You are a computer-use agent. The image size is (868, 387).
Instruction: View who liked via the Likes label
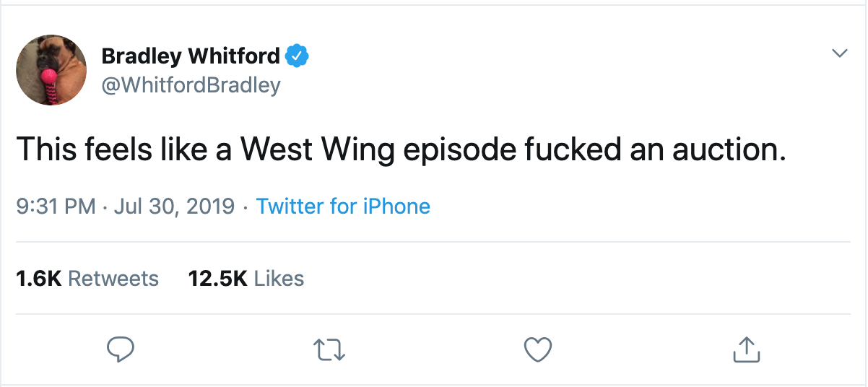[x=279, y=279]
